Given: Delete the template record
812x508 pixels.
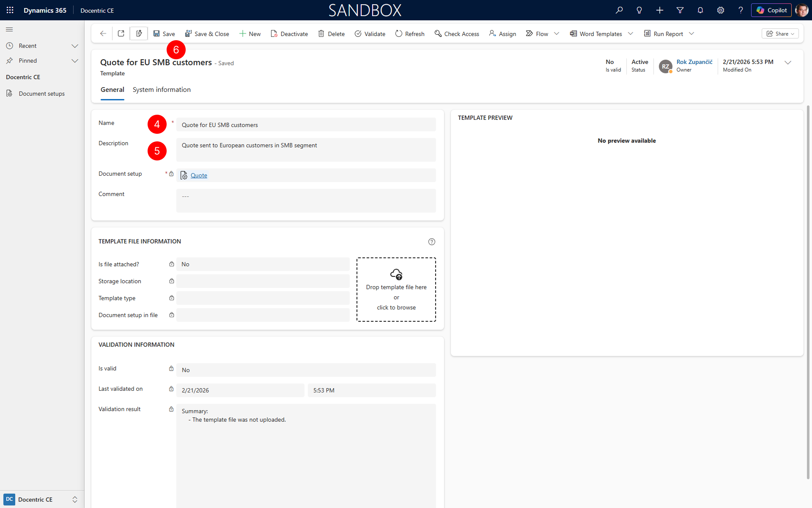Looking at the screenshot, I should (332, 33).
